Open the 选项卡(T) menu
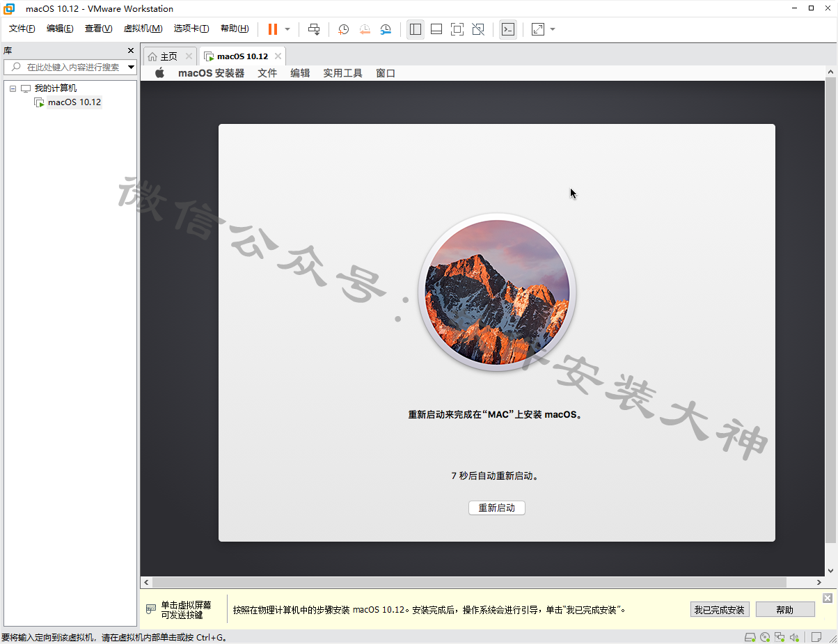 click(x=191, y=29)
